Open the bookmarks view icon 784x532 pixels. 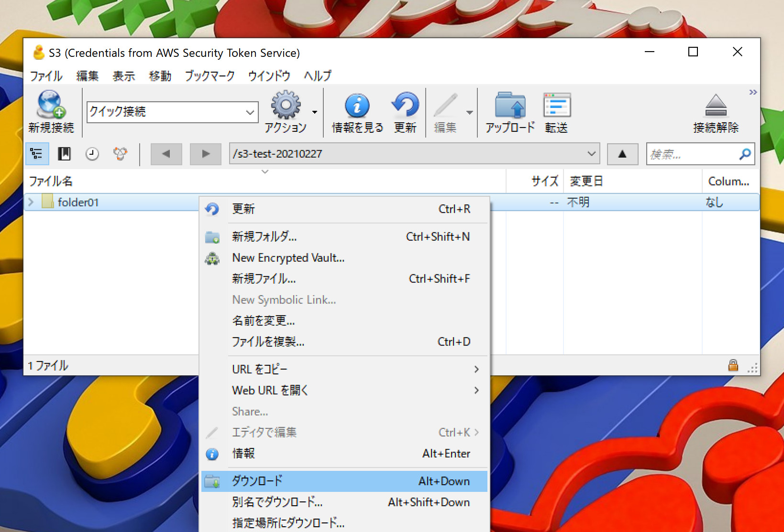click(64, 154)
